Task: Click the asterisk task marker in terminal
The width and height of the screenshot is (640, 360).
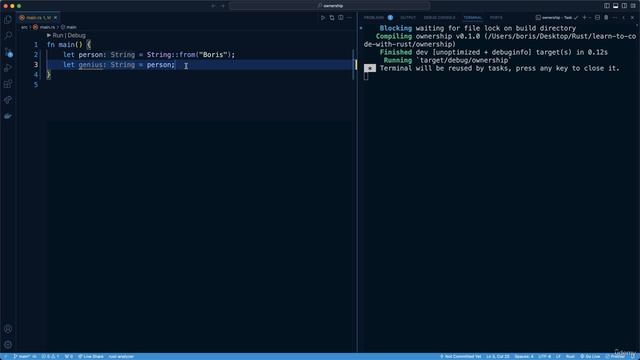Action: [370, 68]
